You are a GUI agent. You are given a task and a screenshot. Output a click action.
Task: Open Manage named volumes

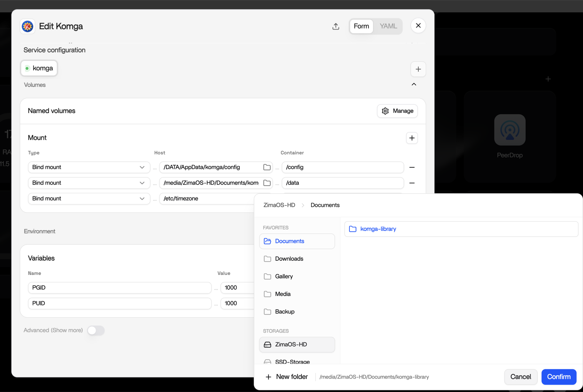point(397,111)
